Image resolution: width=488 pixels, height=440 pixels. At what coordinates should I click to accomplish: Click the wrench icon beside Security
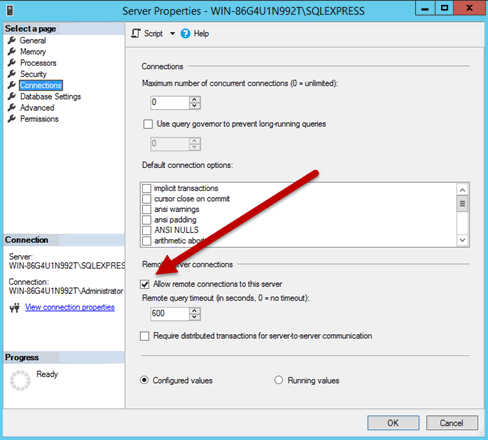click(12, 74)
